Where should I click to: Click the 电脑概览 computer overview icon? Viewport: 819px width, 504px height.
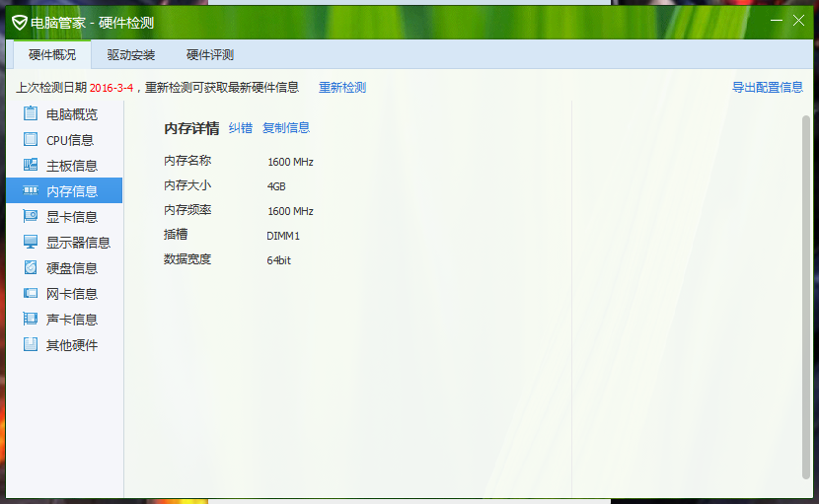point(31,113)
